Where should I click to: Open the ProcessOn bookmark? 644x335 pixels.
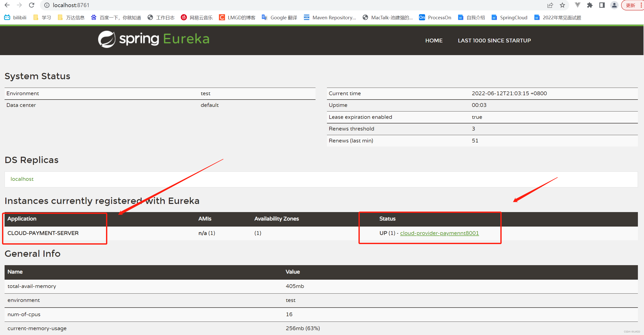[x=435, y=18]
